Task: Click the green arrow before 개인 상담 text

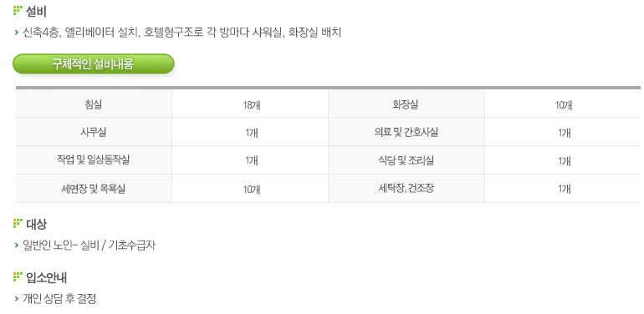Action: (x=17, y=299)
